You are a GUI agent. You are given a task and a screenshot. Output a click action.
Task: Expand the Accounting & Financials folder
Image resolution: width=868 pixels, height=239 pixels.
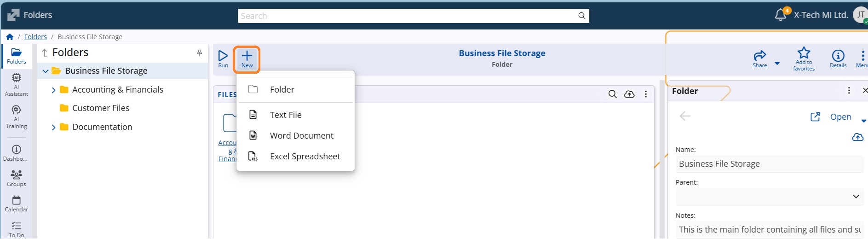pyautogui.click(x=53, y=90)
